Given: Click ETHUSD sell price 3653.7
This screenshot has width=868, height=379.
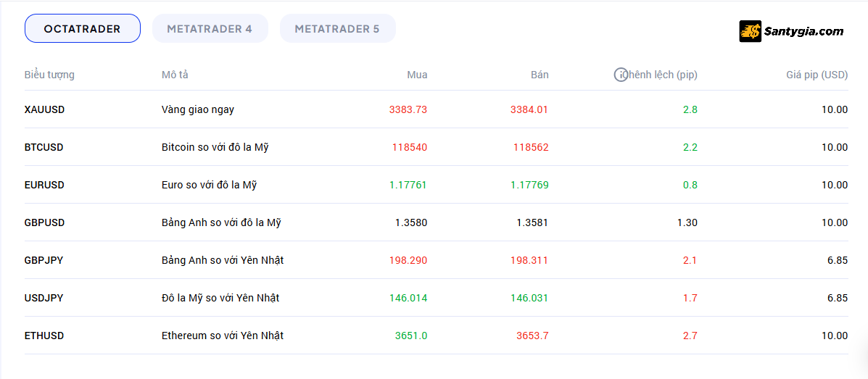Looking at the screenshot, I should (532, 336).
